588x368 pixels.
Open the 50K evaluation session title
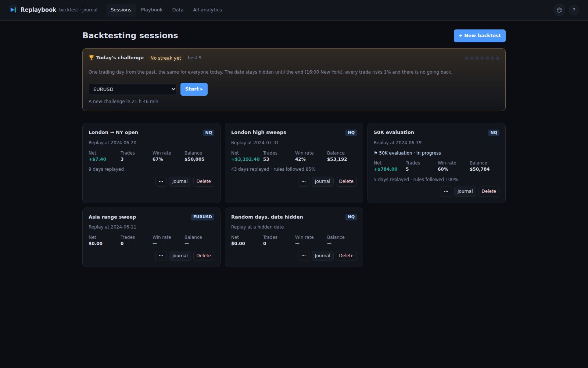click(x=394, y=132)
